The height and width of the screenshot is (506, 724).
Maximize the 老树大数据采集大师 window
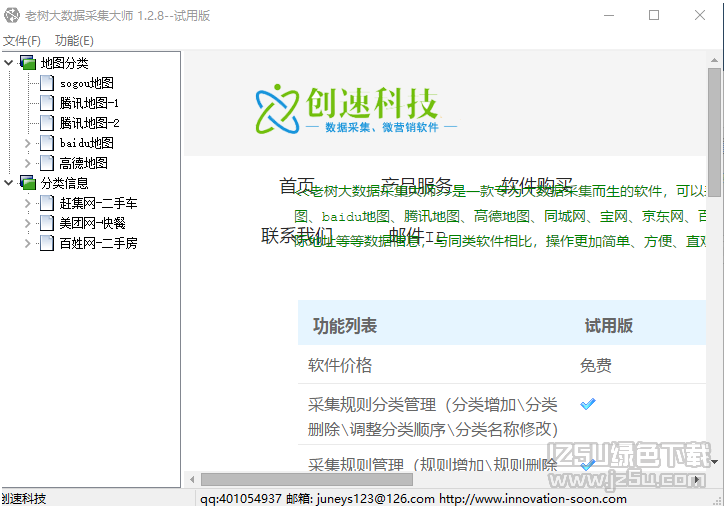[x=654, y=15]
